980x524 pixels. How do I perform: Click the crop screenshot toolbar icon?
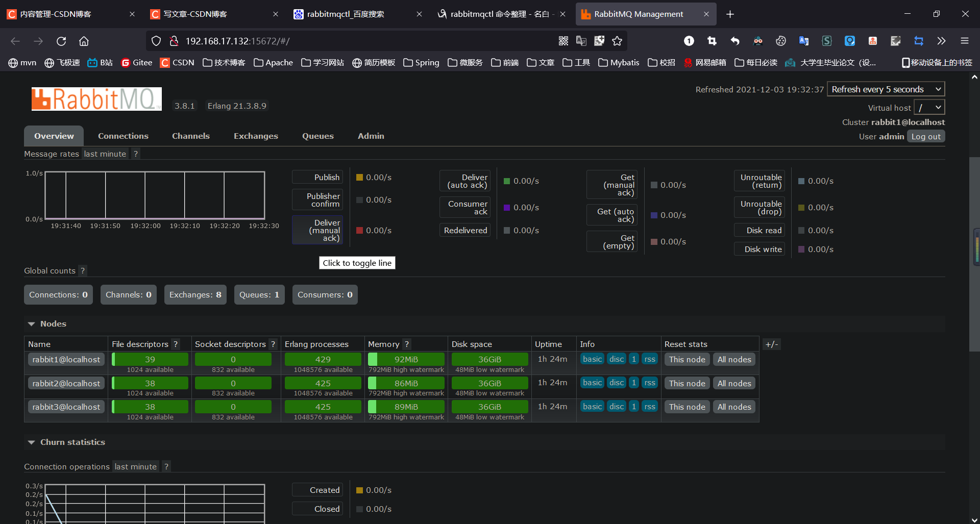[712, 41]
